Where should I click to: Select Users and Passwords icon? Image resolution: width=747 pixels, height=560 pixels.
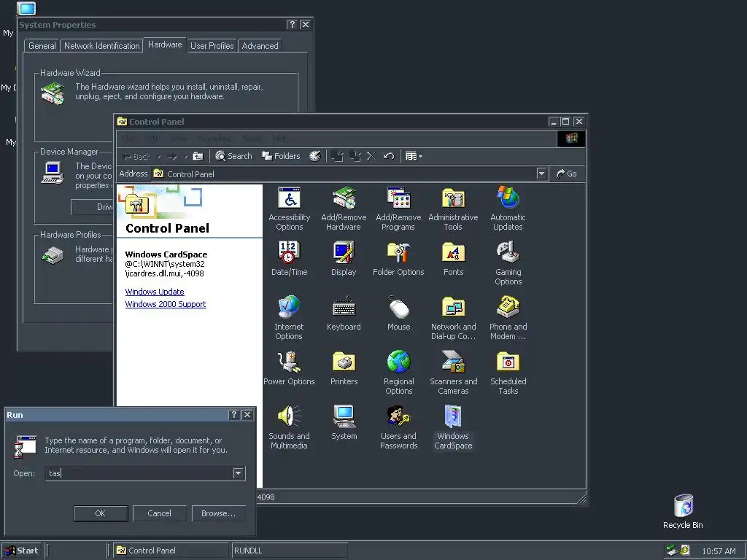(398, 427)
